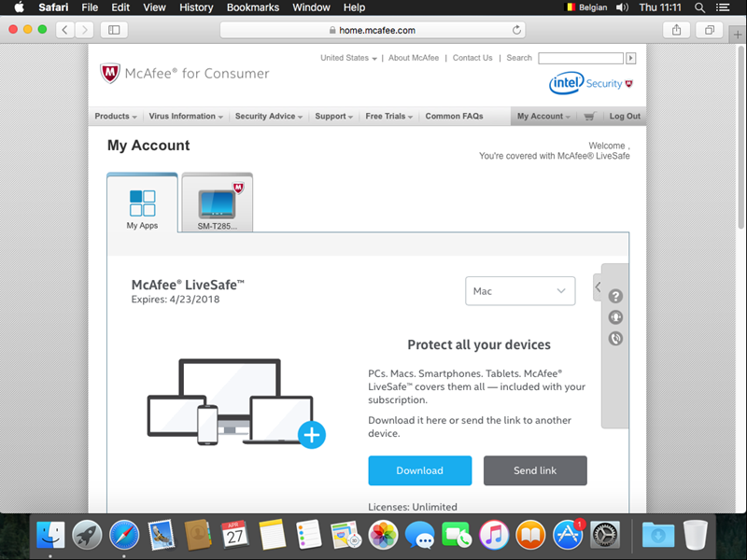The height and width of the screenshot is (560, 747).
Task: Open the shopping cart icon
Action: (590, 116)
